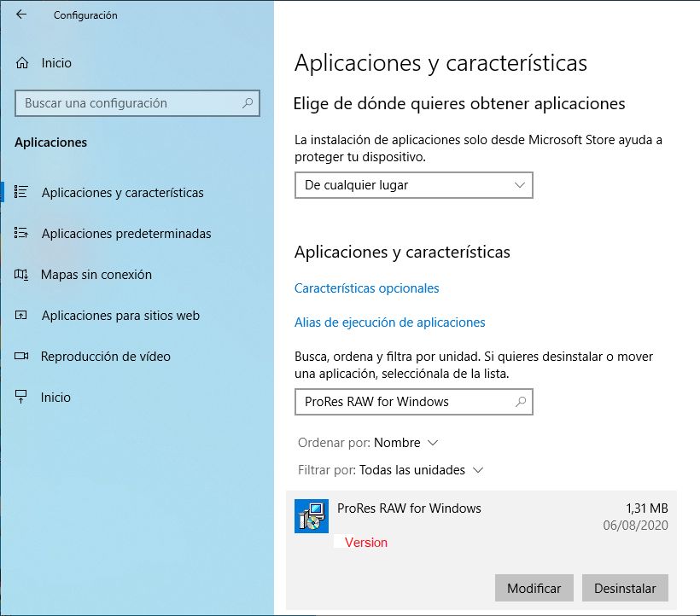Click 'Elige de dónde quieres obtener aplicaciones' heading

pyautogui.click(x=459, y=103)
